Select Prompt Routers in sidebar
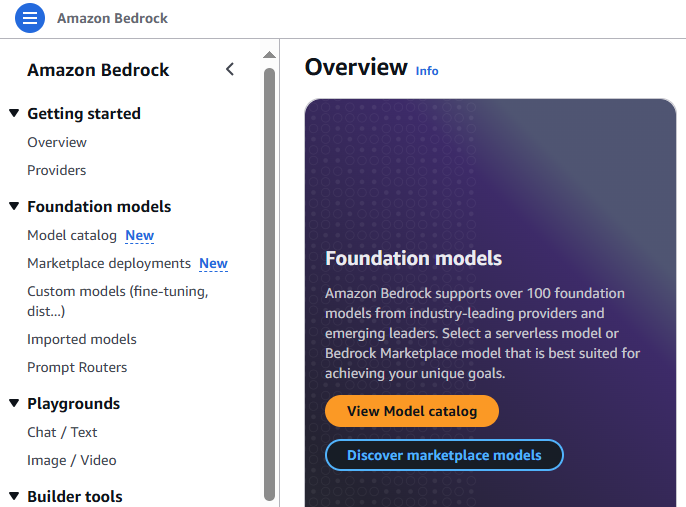 (77, 367)
